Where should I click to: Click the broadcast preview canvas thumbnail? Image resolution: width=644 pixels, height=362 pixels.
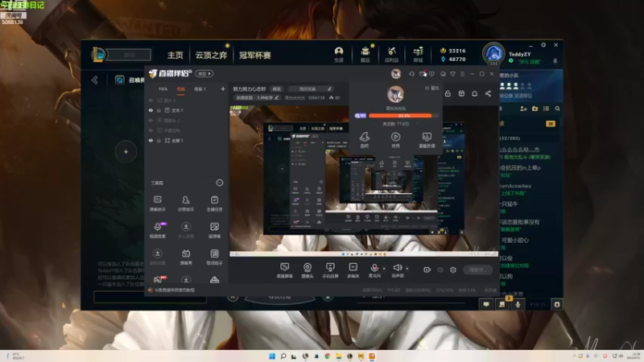[364, 181]
